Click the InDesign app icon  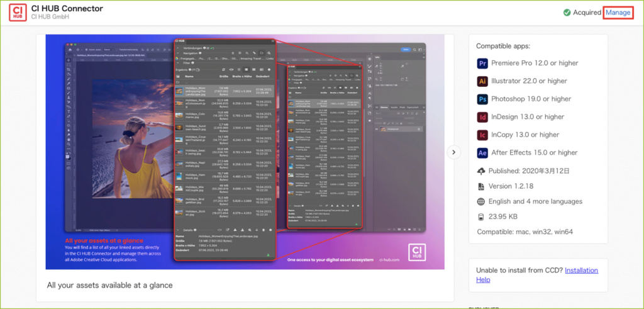point(482,116)
